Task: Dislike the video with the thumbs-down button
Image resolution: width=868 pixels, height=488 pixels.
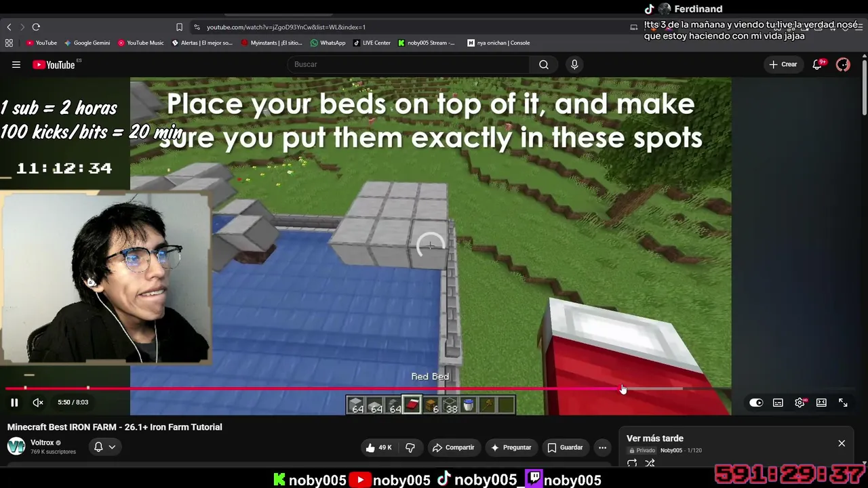Action: 410,447
